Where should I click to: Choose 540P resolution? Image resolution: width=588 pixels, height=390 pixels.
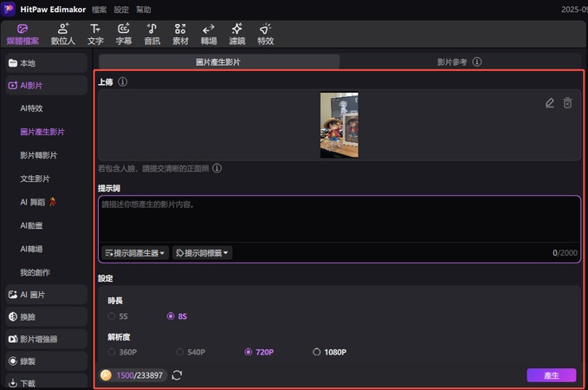[191, 352]
